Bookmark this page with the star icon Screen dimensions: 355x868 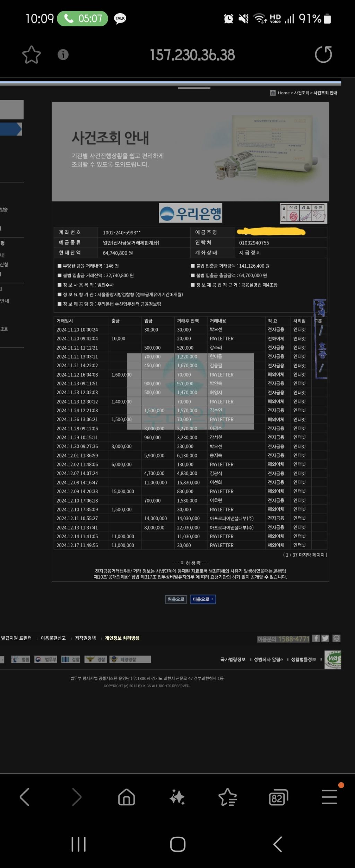point(32,55)
